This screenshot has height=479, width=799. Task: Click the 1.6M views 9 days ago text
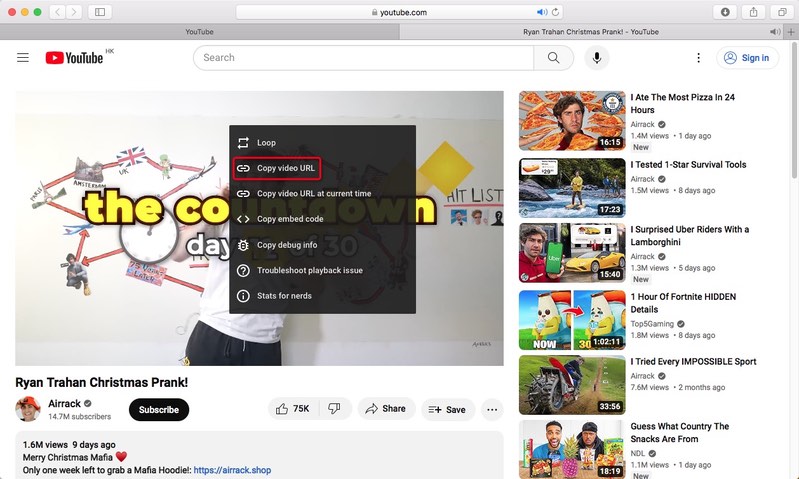pyautogui.click(x=69, y=444)
